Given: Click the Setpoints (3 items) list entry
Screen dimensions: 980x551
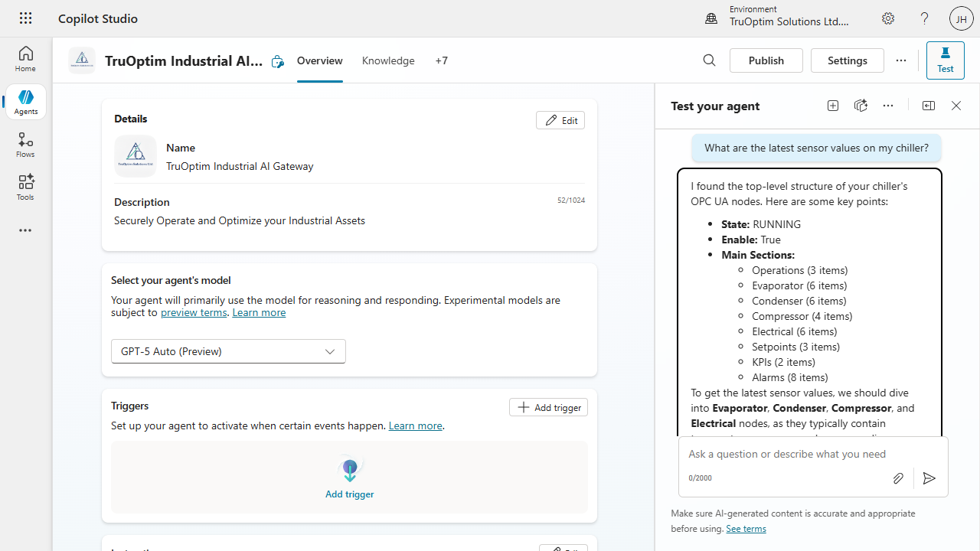Looking at the screenshot, I should 796,347.
